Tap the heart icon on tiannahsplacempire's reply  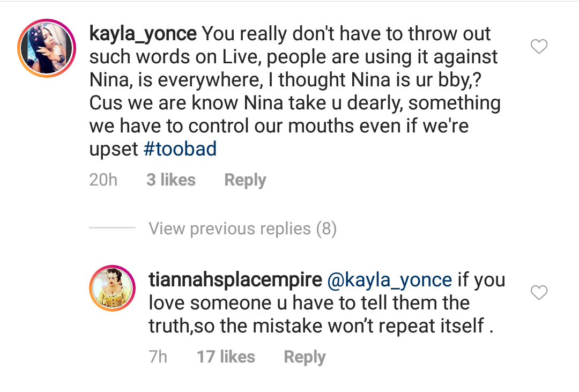538,293
